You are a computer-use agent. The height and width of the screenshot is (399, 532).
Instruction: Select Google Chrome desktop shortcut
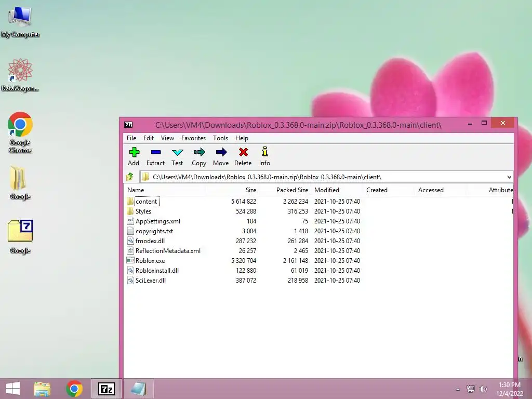click(20, 132)
